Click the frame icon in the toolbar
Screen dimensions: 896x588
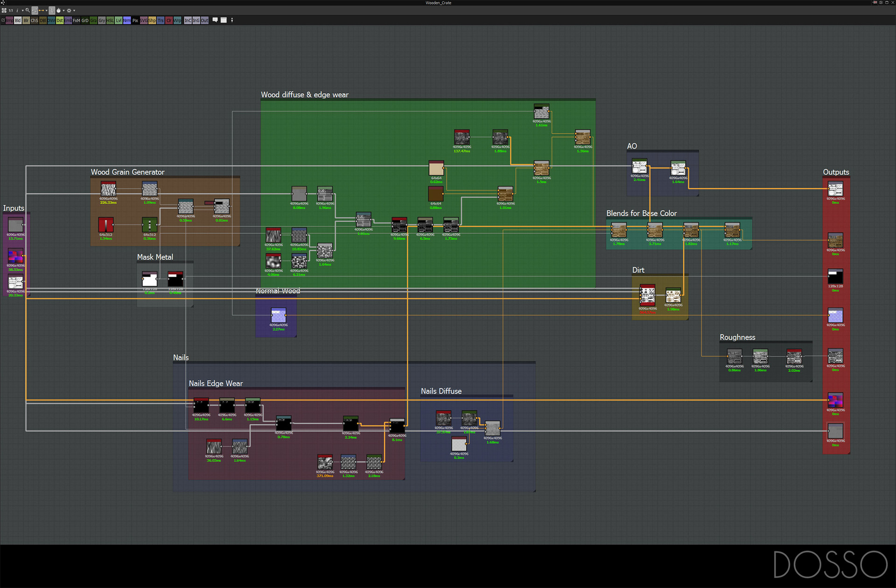pos(224,20)
